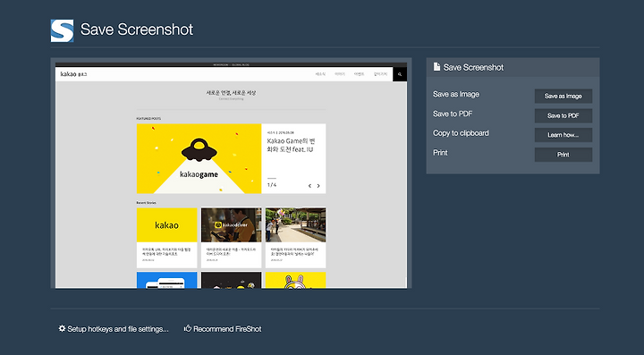
Task: Click the FireShot S logo icon
Action: 62,30
